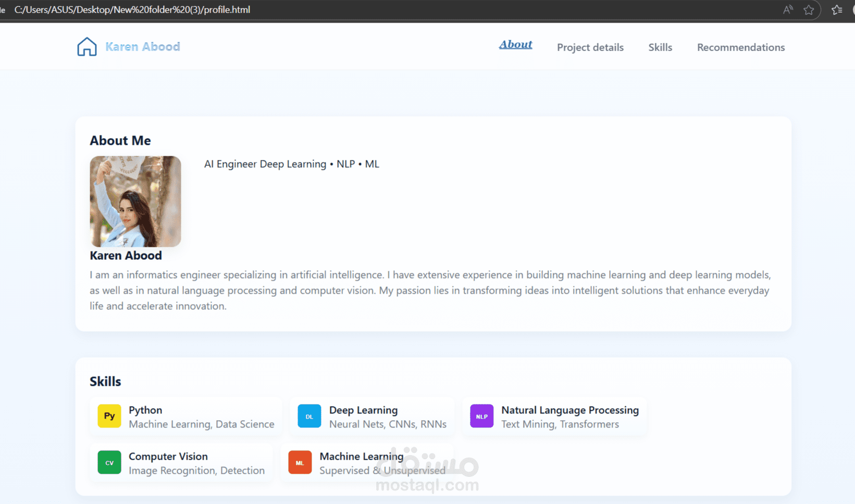Open the Skills navigation link
855x504 pixels.
click(660, 47)
